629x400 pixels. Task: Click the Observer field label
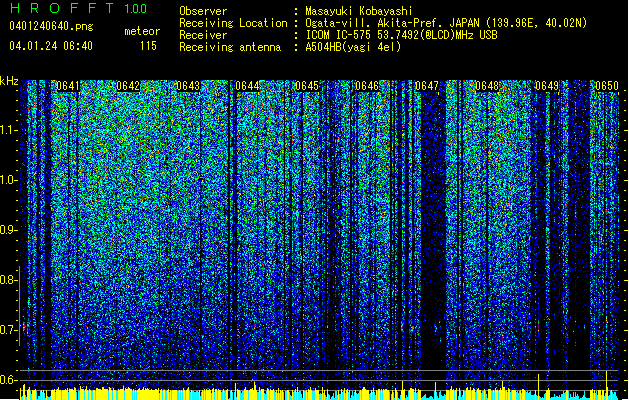203,11
